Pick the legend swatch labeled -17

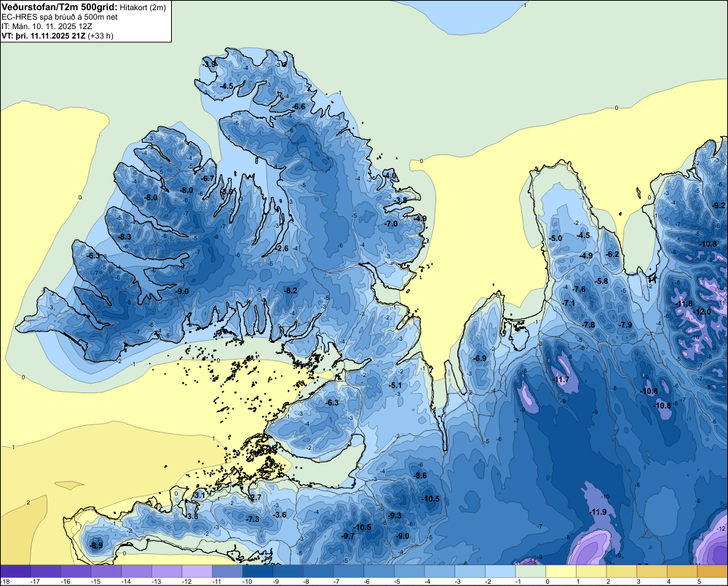[45, 571]
